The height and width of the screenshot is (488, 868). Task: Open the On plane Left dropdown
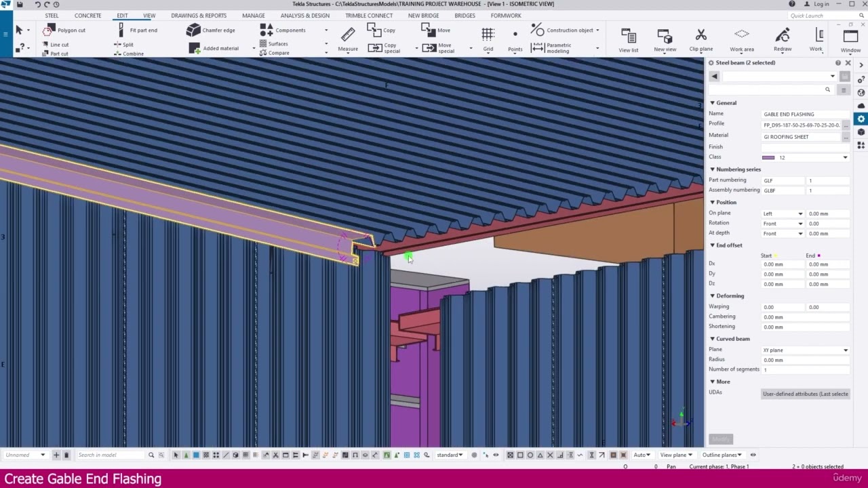click(783, 213)
